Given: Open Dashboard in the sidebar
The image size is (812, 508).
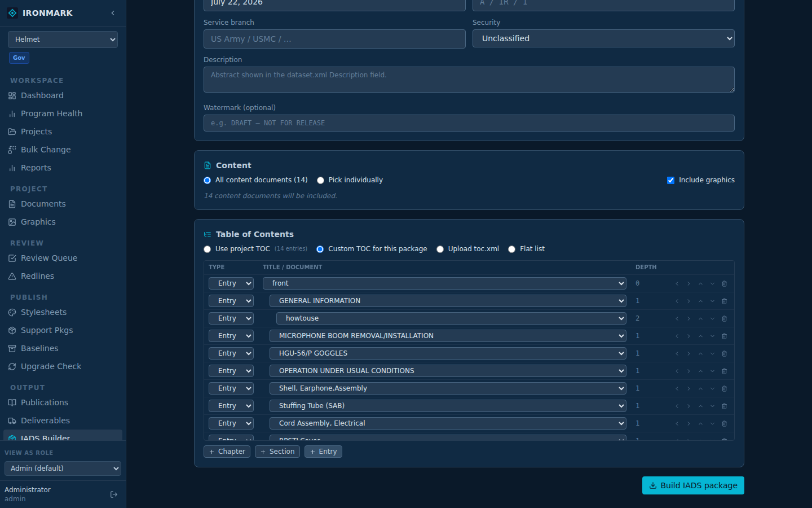Looking at the screenshot, I should [63, 95].
